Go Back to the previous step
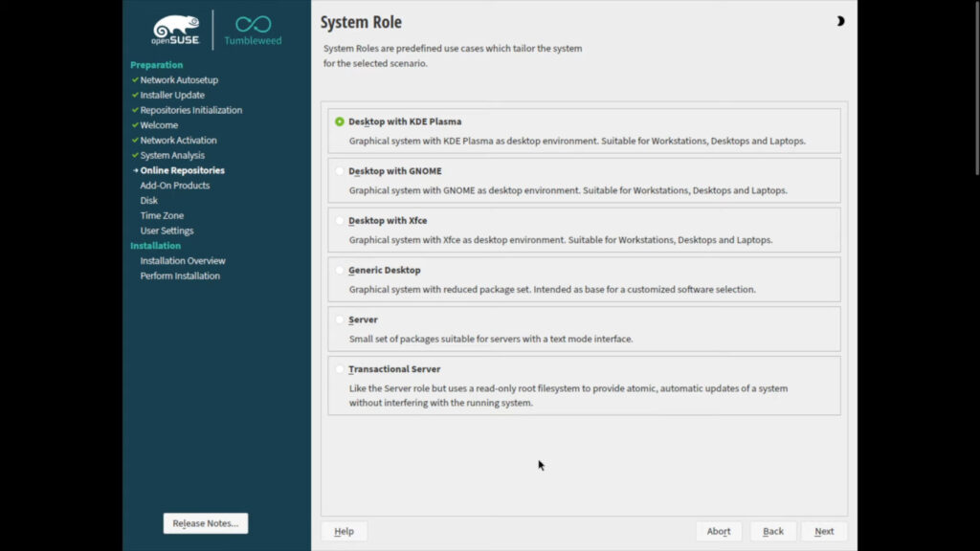980x551 pixels. click(x=773, y=531)
